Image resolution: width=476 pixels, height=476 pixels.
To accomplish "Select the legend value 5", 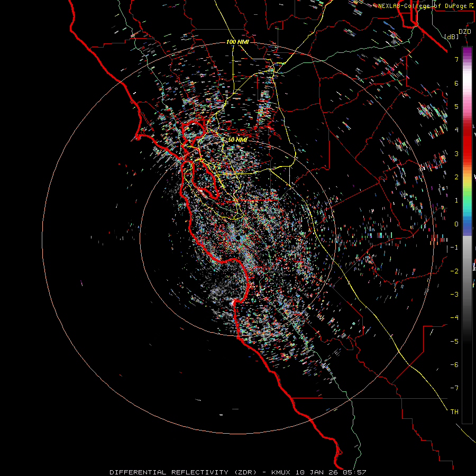I will [456, 106].
